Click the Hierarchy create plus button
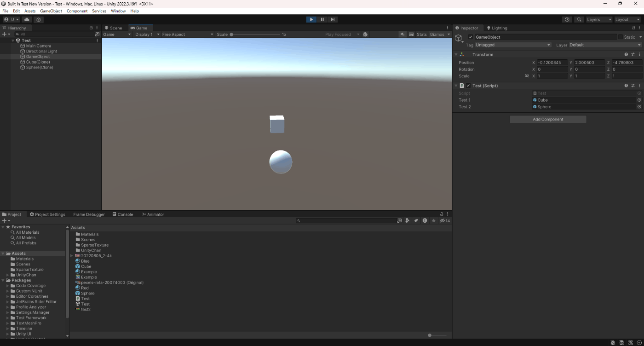This screenshot has height=346, width=644. coord(6,34)
